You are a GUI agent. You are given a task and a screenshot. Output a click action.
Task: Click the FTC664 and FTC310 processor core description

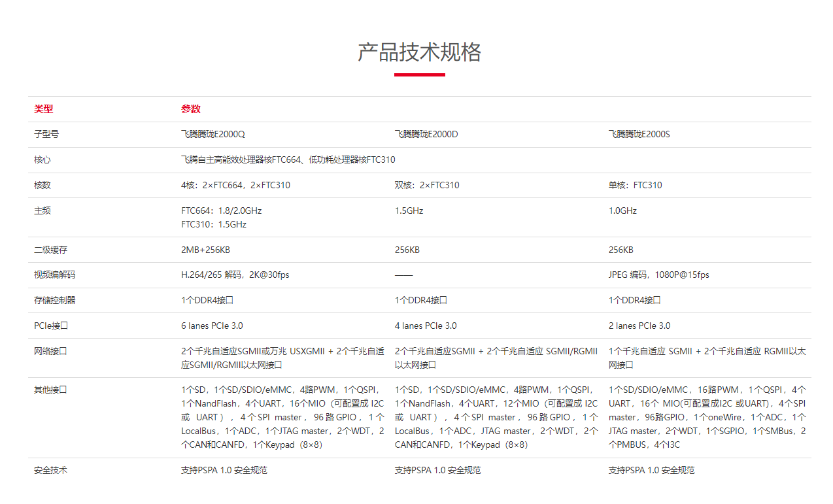point(288,160)
